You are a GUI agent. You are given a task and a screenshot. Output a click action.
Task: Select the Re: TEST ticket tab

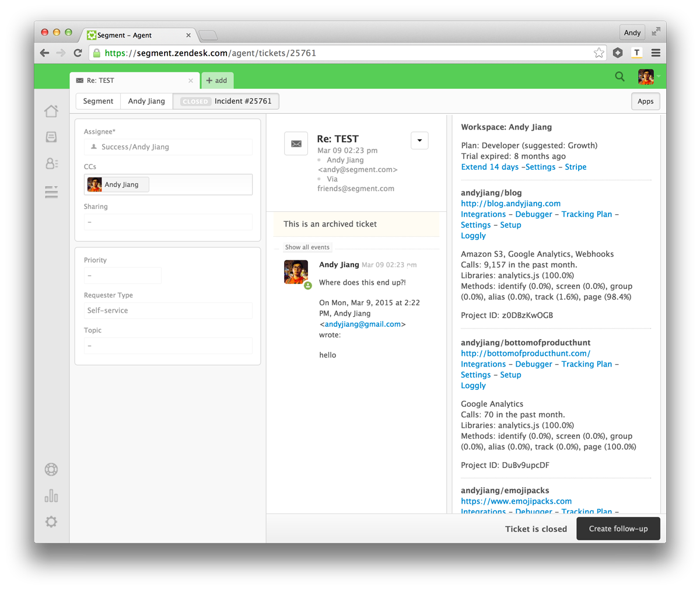134,81
